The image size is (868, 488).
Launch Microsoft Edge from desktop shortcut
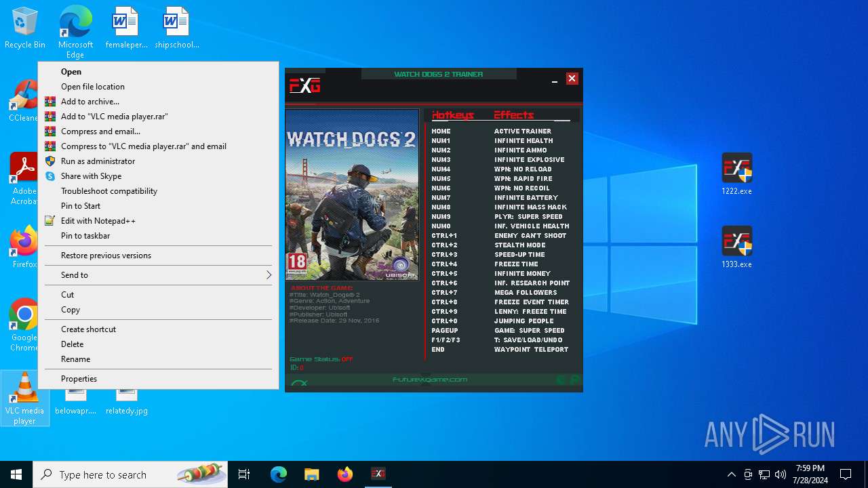coord(75,32)
